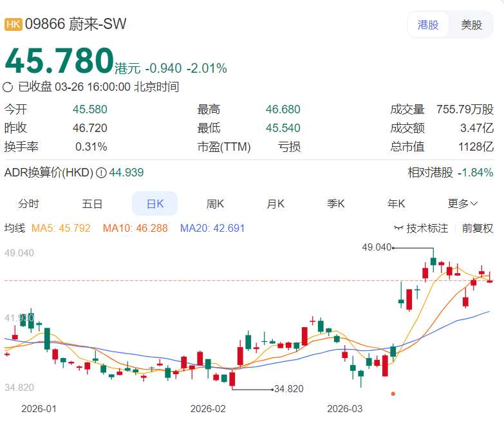Click the 49.040 y-axis label
This screenshot has height=425, width=504.
[19, 253]
